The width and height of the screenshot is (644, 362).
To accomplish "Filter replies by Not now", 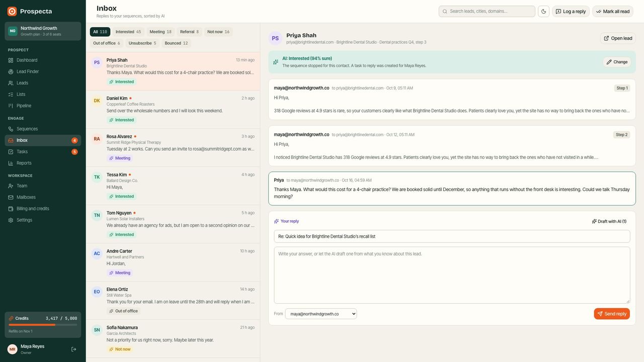I will pos(218,32).
